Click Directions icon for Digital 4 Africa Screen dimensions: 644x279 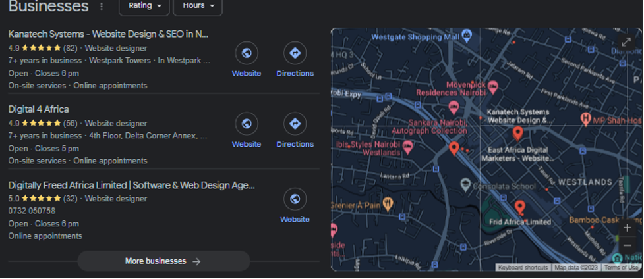coord(295,124)
